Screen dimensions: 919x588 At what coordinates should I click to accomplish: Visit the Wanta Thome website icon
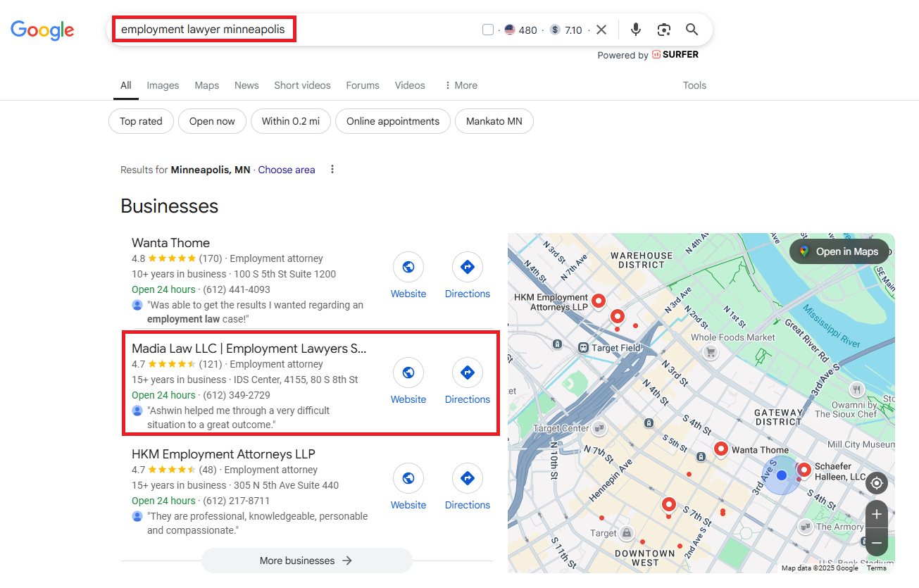tap(408, 268)
